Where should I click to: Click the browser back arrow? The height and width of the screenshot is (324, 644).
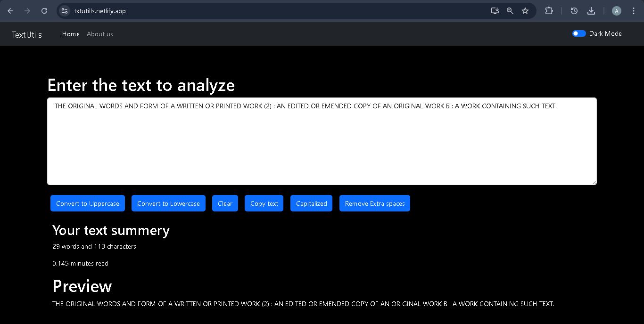tap(10, 11)
